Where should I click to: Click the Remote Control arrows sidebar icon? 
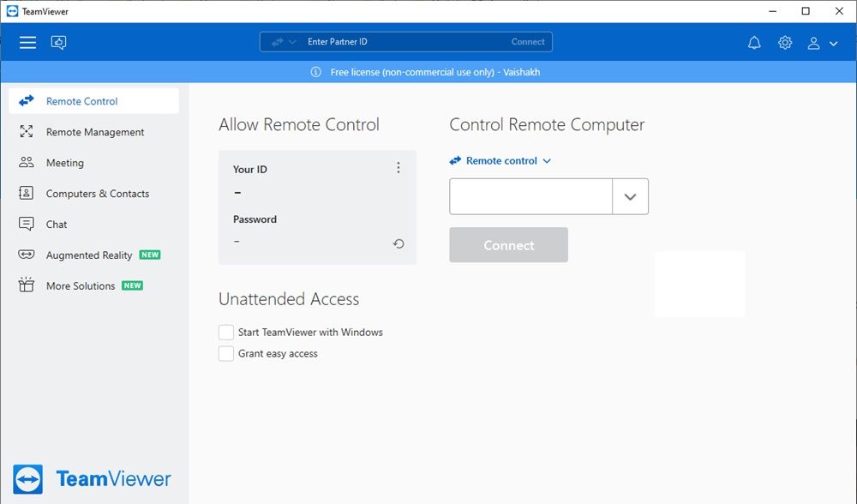pyautogui.click(x=27, y=100)
